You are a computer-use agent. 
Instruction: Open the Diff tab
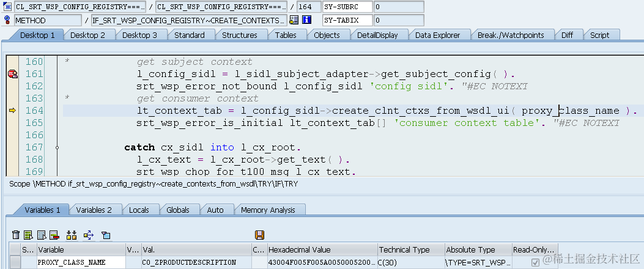click(567, 35)
